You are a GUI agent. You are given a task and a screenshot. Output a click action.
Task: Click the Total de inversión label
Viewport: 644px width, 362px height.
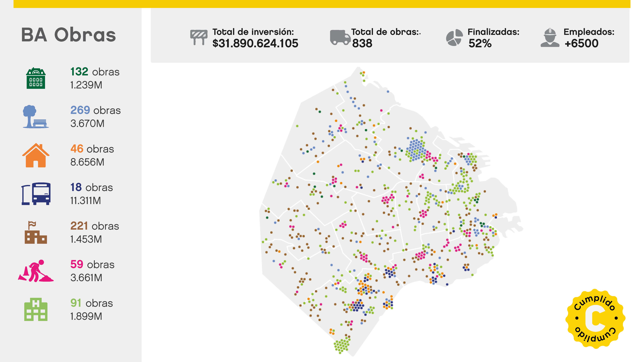coord(253,32)
